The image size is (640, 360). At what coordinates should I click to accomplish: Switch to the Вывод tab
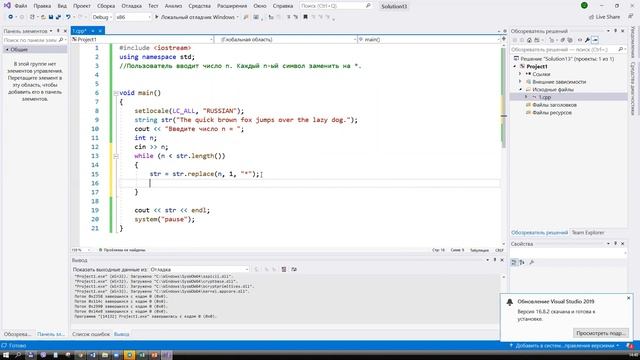click(122, 334)
